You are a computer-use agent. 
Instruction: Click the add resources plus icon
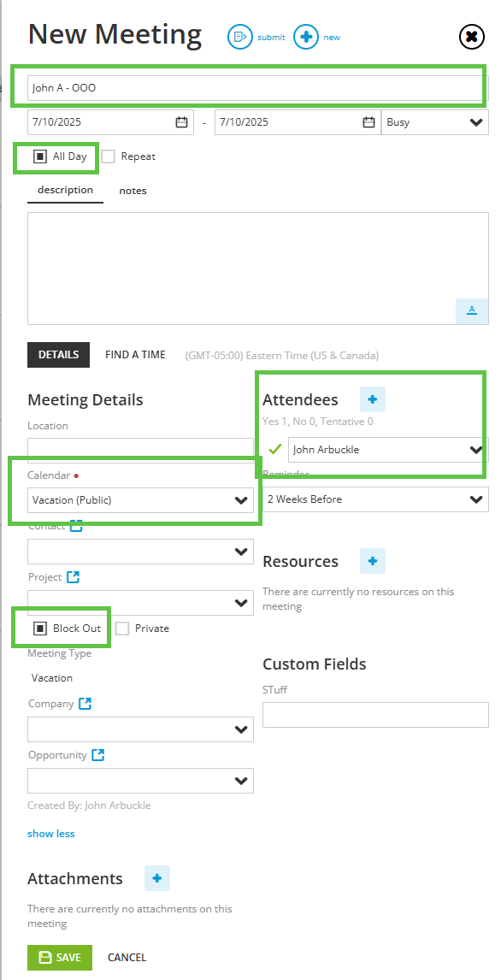(373, 561)
